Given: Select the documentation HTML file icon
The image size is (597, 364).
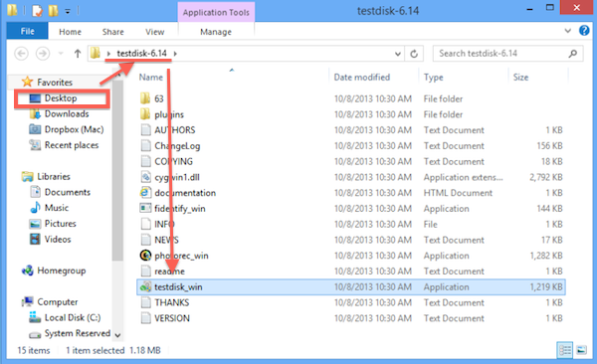Looking at the screenshot, I should coord(145,193).
